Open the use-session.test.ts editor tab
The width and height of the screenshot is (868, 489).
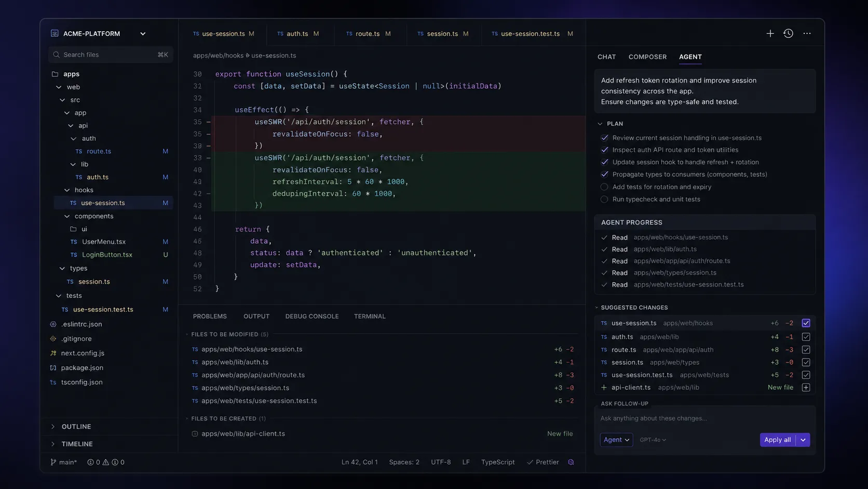pos(532,34)
